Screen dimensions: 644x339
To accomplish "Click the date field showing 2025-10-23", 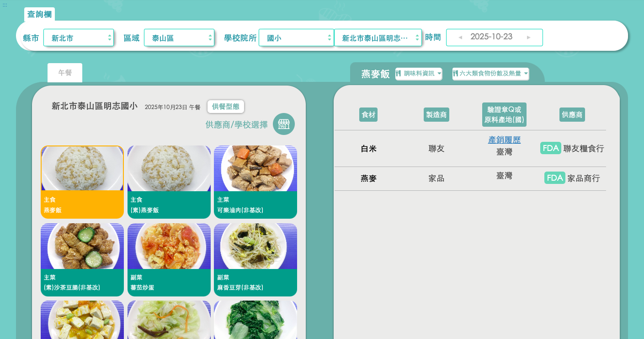I will 491,37.
